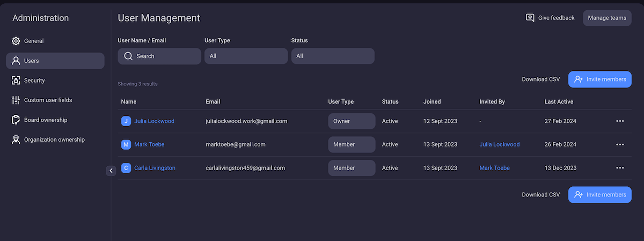The height and width of the screenshot is (241, 644).
Task: Change Carla Livingston's user type dropdown
Action: (x=352, y=168)
